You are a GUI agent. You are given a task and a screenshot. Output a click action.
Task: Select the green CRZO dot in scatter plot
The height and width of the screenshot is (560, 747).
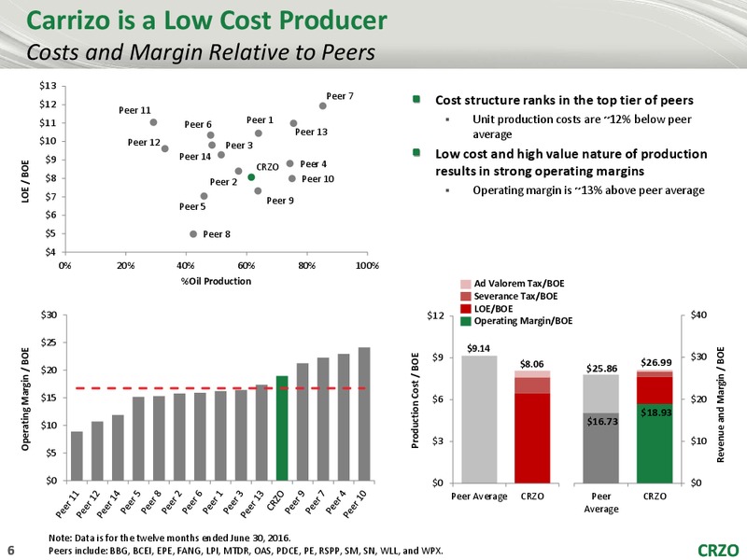[x=251, y=177]
